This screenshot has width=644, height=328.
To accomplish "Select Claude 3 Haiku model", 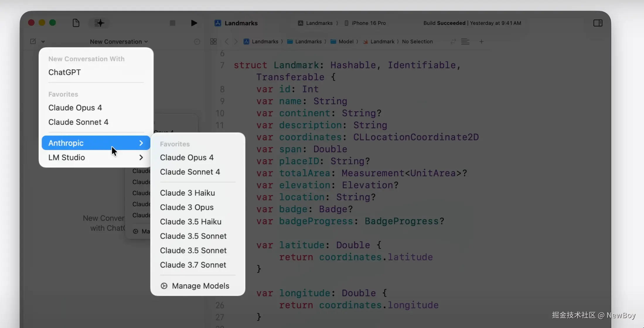I will pyautogui.click(x=187, y=193).
